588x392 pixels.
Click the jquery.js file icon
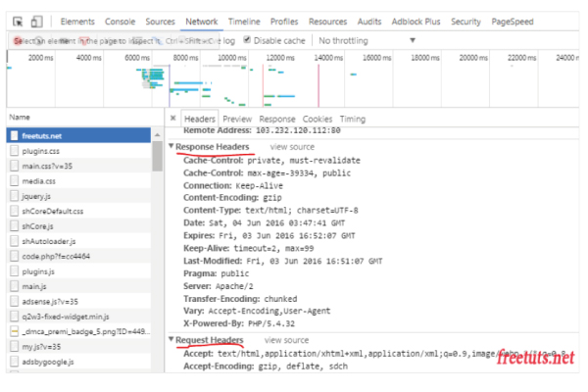[14, 196]
